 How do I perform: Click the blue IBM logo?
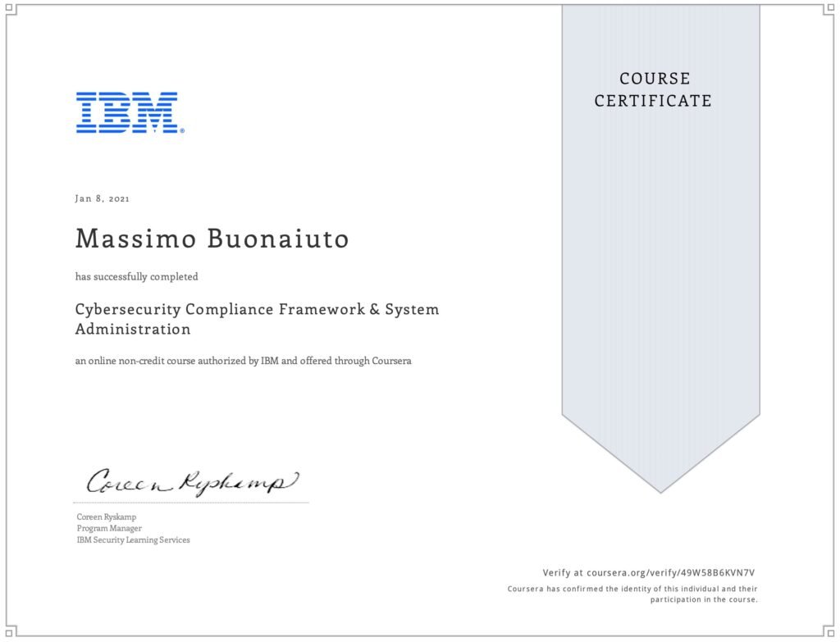coord(127,112)
